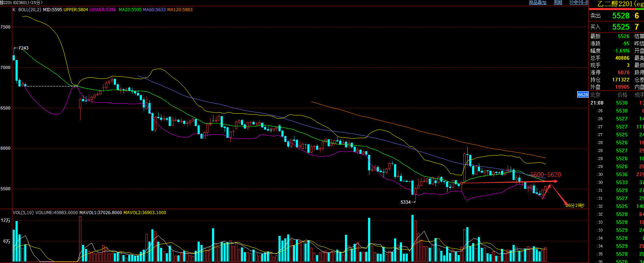The height and width of the screenshot is (263, 644).
Task: Click the 买入 bid price 5525
Action: (621, 27)
